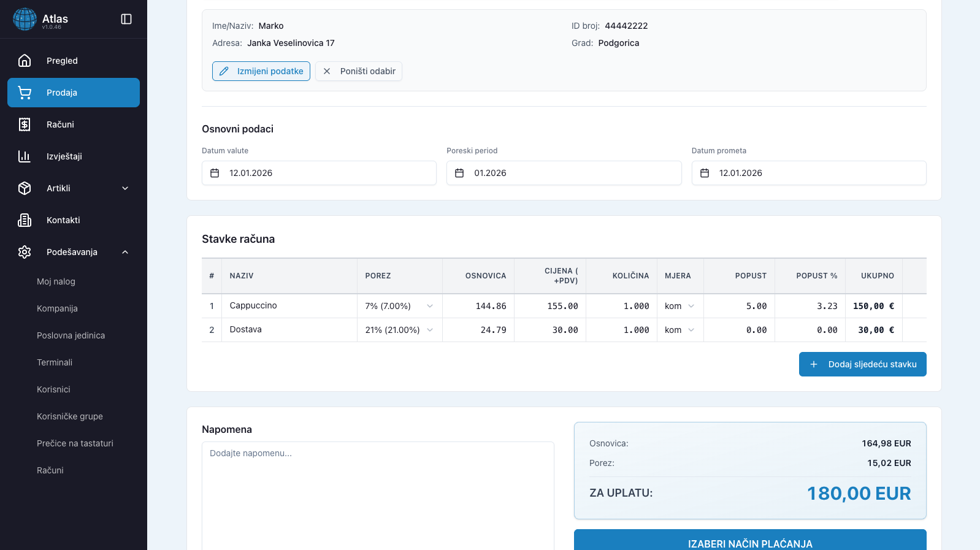Click the calendar icon in Datum valute
980x550 pixels.
tap(215, 173)
